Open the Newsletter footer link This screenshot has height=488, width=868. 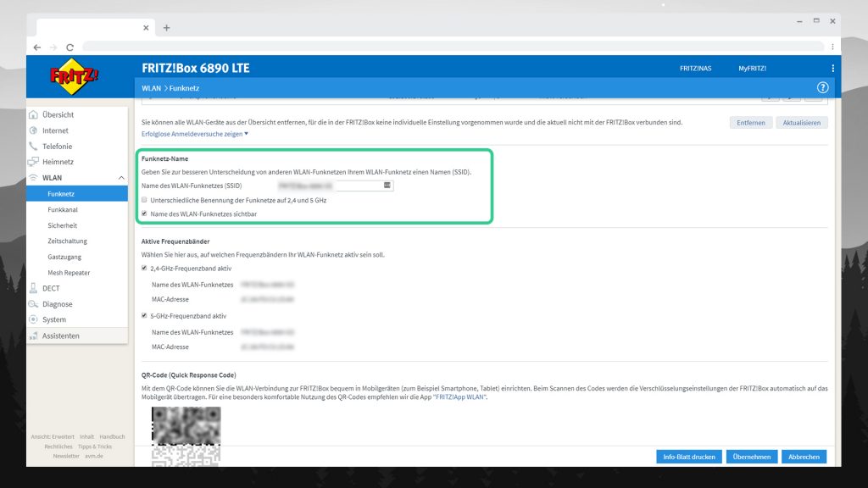point(66,456)
